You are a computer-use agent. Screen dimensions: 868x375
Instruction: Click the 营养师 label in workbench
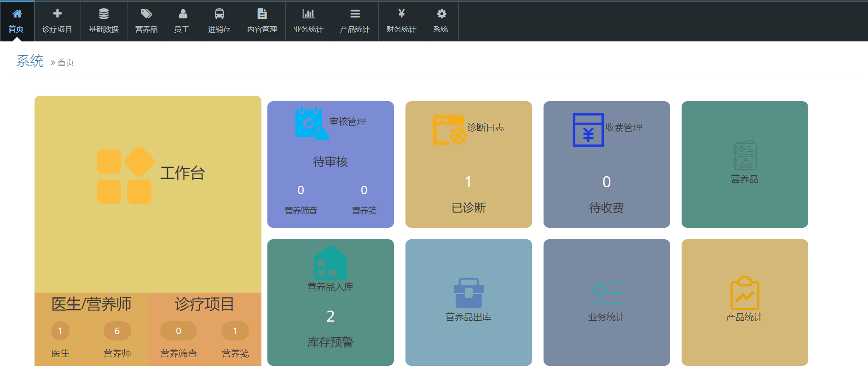tap(117, 353)
